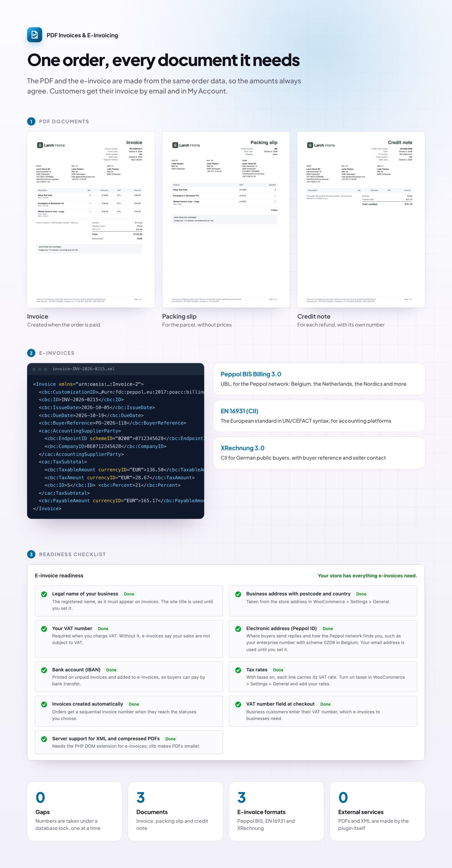The width and height of the screenshot is (452, 868).
Task: Click the Done badge next to Your VAT number
Action: [103, 629]
